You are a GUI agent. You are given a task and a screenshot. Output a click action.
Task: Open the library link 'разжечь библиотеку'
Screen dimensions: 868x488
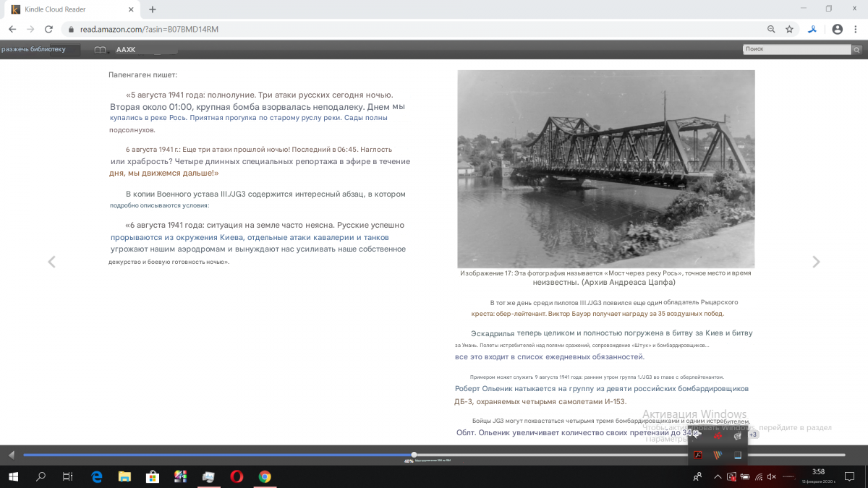click(34, 50)
